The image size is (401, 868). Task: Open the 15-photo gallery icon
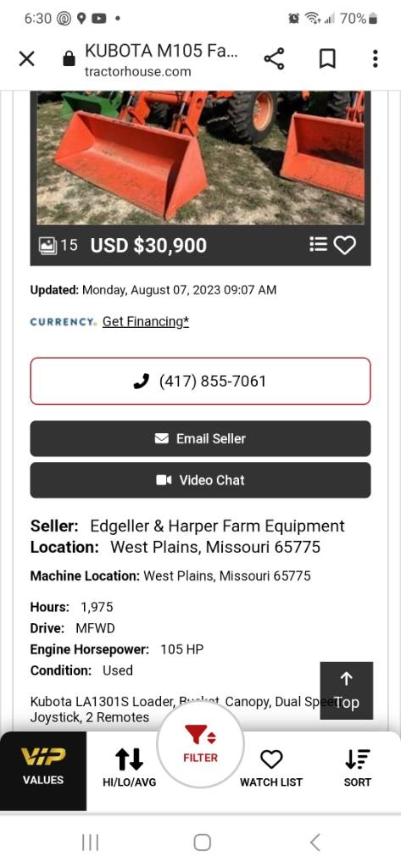[58, 245]
